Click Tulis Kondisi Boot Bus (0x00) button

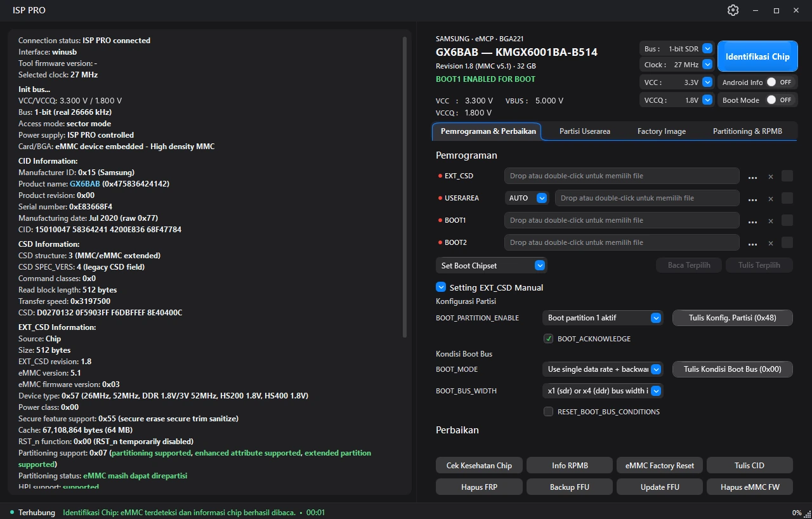point(733,369)
